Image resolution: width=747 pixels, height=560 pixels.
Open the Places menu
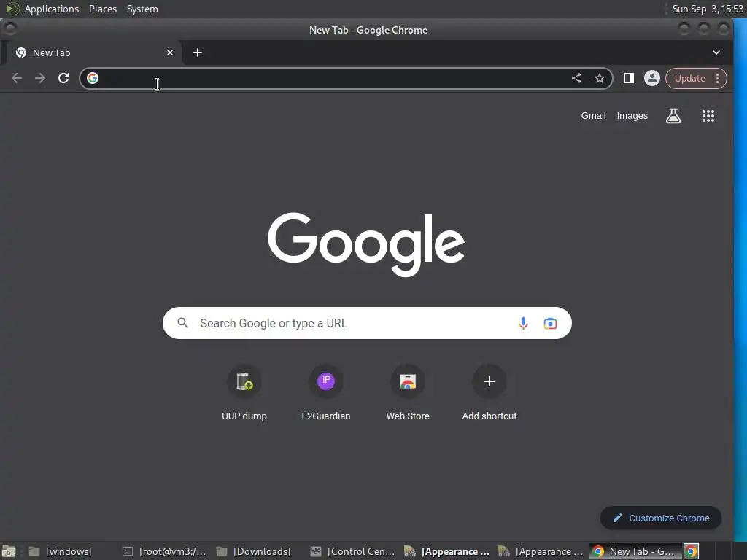102,9
